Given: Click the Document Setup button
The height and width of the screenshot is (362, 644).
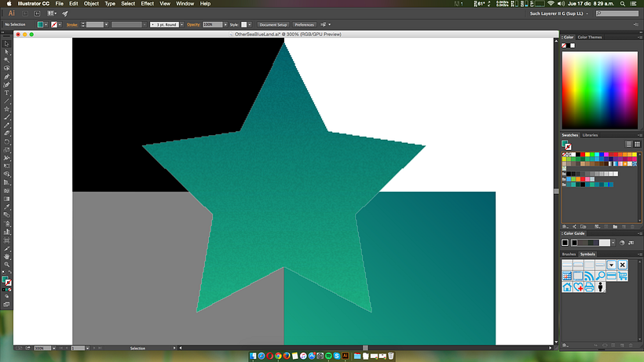Looking at the screenshot, I should 273,24.
